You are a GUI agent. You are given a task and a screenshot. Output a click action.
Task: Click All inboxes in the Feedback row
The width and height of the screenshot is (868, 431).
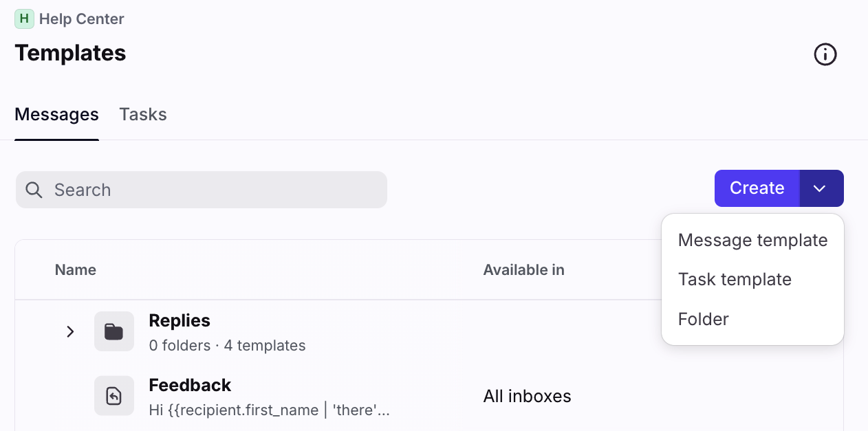pyautogui.click(x=527, y=397)
